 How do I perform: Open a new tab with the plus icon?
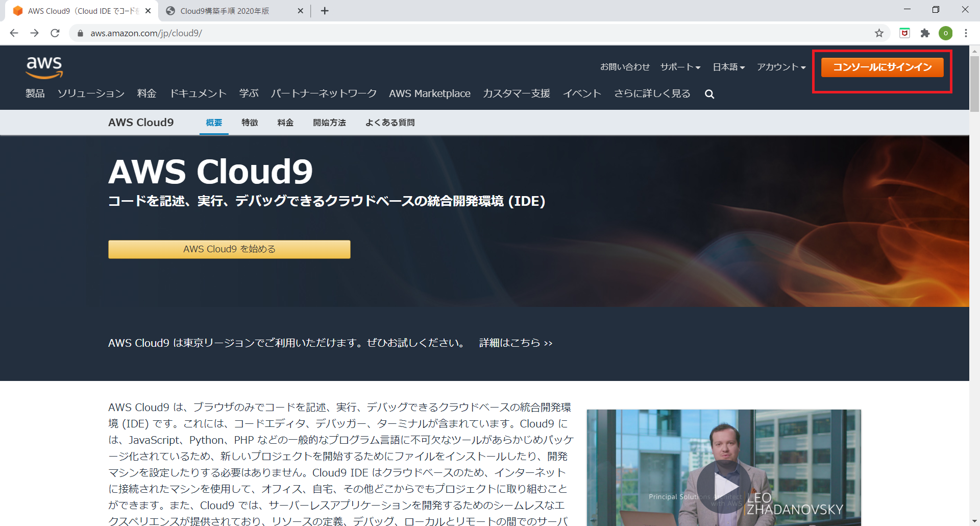325,11
